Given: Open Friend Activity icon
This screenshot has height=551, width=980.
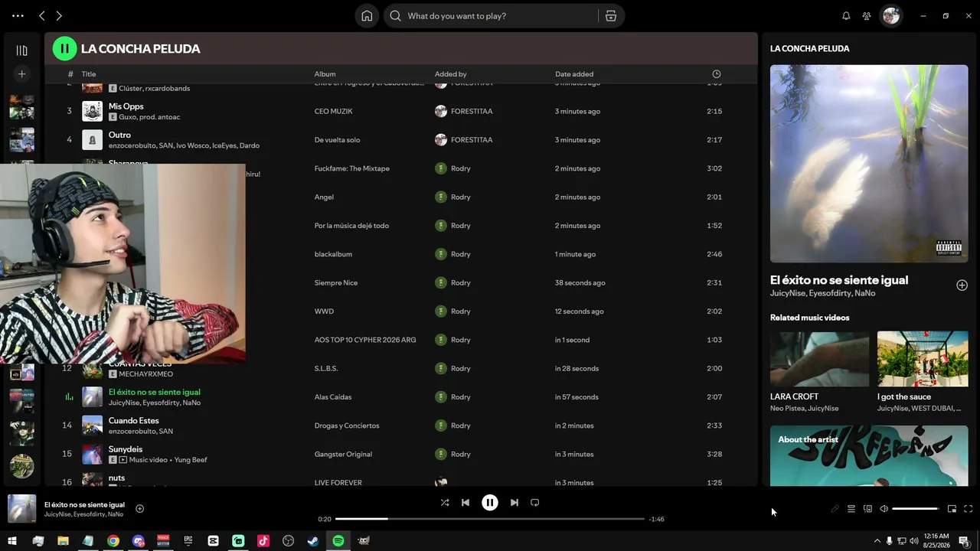Looking at the screenshot, I should [867, 16].
